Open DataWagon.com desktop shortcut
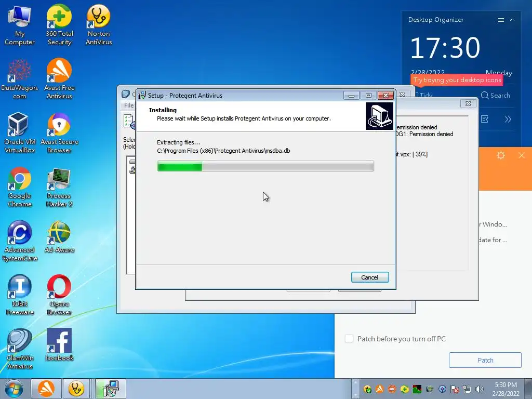This screenshot has width=532, height=399. (x=19, y=79)
